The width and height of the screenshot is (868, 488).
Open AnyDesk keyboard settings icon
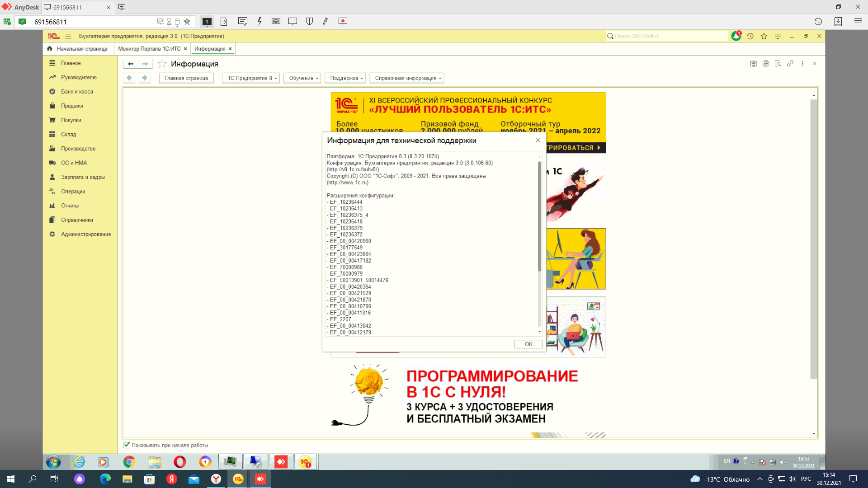(x=276, y=21)
